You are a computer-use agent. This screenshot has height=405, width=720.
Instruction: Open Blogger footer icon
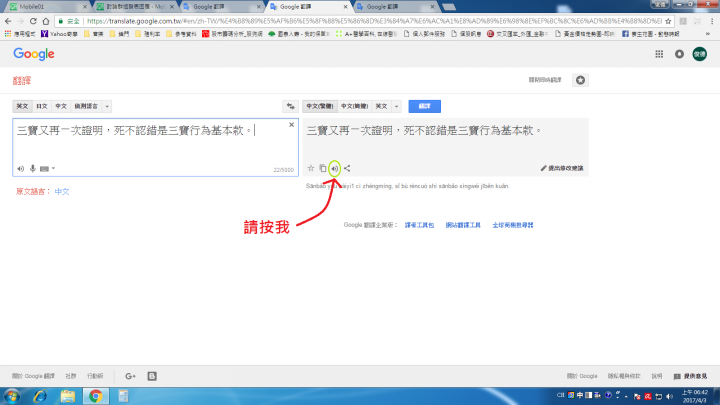(x=152, y=376)
